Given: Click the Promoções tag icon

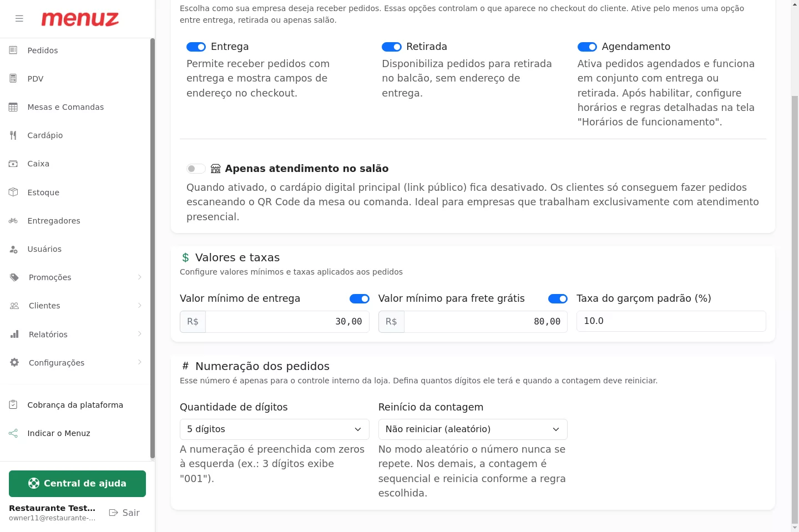Looking at the screenshot, I should pos(14,277).
